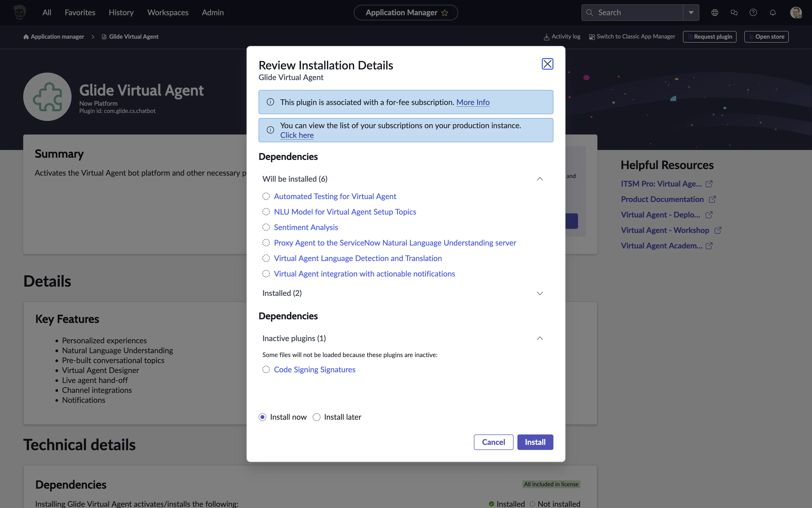
Task: Click the Glide Virtual Agent breadcrumb
Action: [x=130, y=37]
